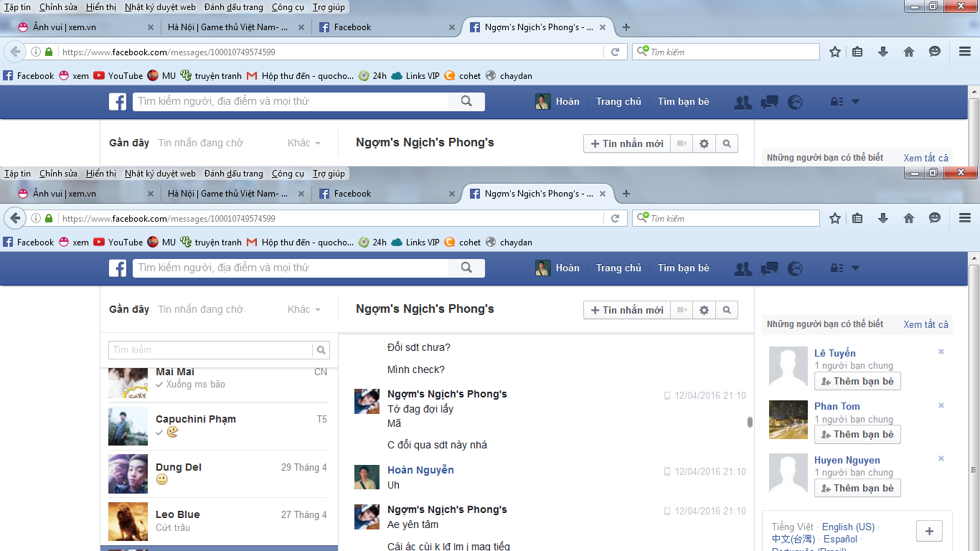Open the Dung Del conversation
980x551 pixels.
coord(219,474)
